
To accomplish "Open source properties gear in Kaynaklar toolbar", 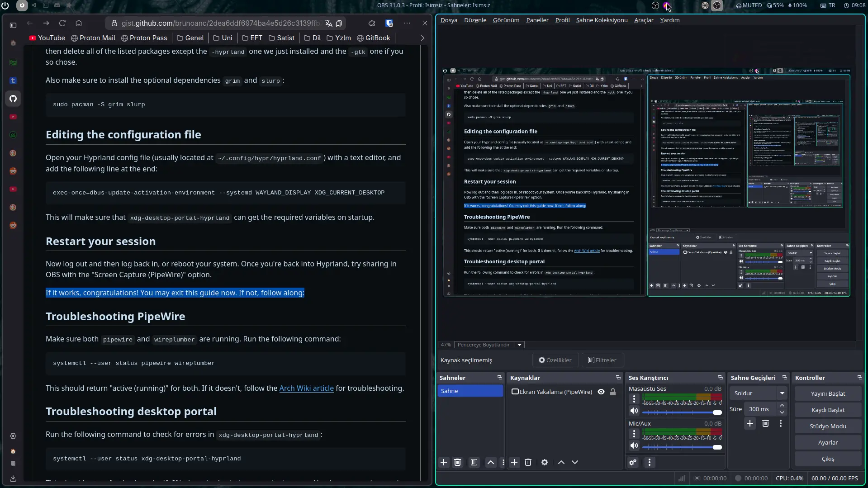I will click(545, 462).
